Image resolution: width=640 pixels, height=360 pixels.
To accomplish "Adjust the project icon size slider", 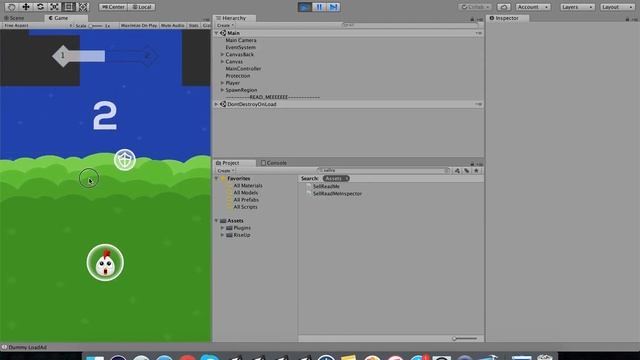I will pyautogui.click(x=464, y=338).
